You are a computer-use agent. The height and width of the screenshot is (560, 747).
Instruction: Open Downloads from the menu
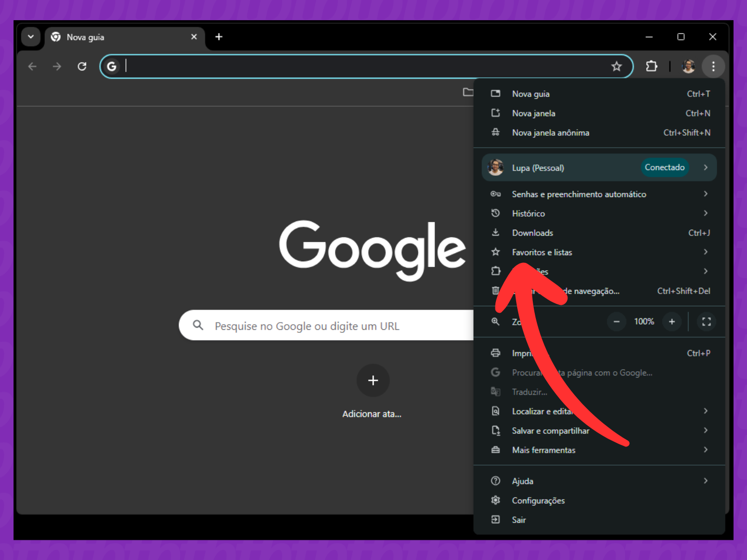click(x=532, y=233)
